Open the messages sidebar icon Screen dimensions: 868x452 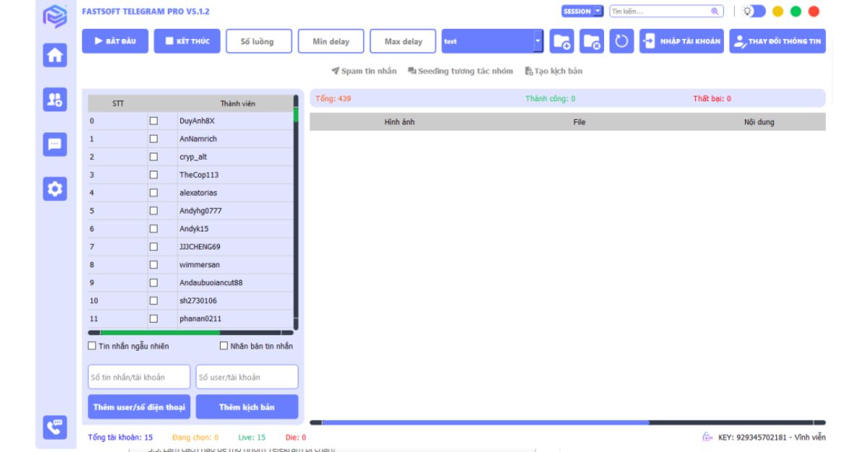tap(55, 144)
